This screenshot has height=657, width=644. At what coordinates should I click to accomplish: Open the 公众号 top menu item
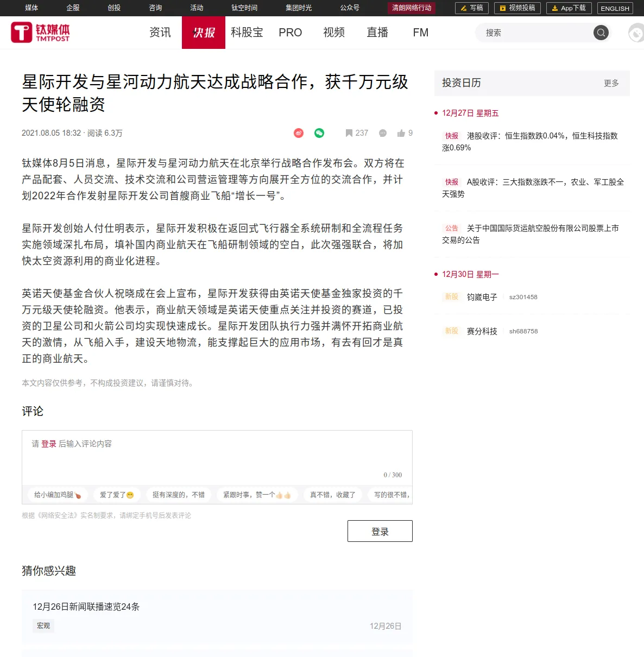pyautogui.click(x=350, y=8)
